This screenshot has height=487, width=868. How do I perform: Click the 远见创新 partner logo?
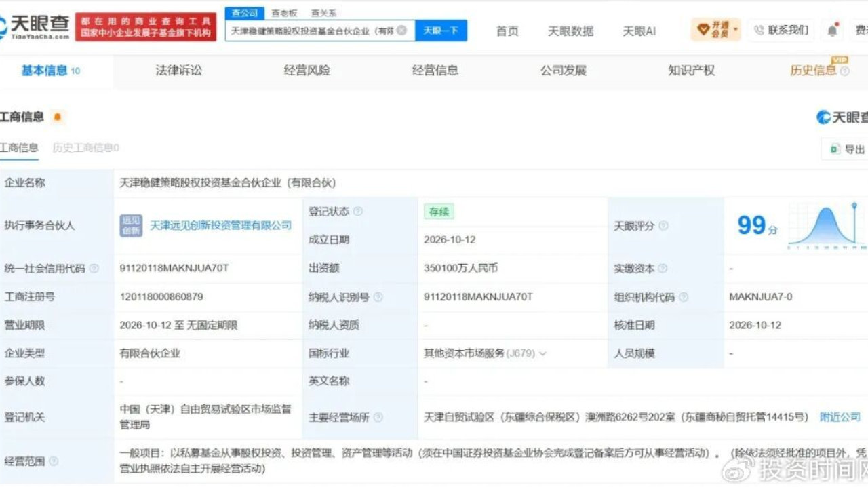pyautogui.click(x=131, y=225)
